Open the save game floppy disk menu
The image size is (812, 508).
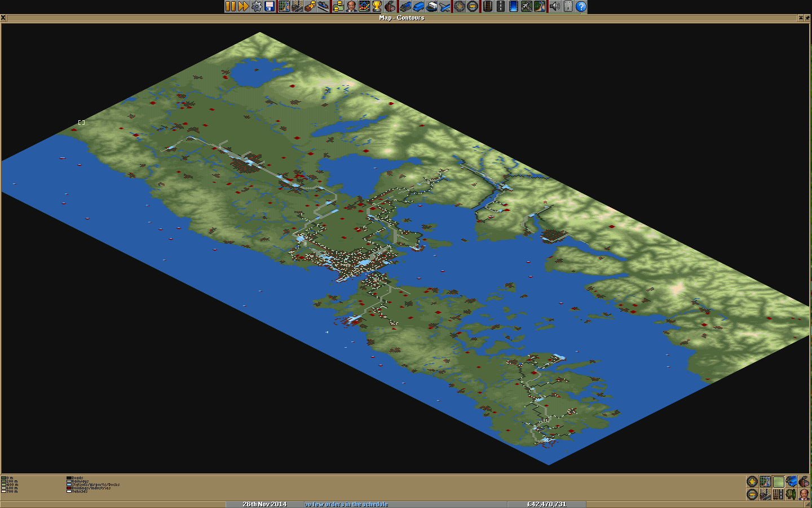pyautogui.click(x=269, y=6)
